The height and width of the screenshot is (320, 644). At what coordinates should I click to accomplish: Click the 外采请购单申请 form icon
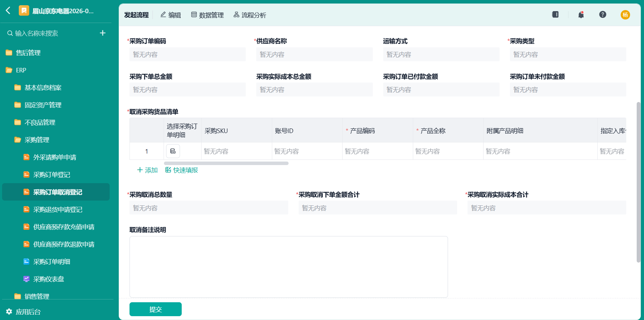[x=26, y=157]
